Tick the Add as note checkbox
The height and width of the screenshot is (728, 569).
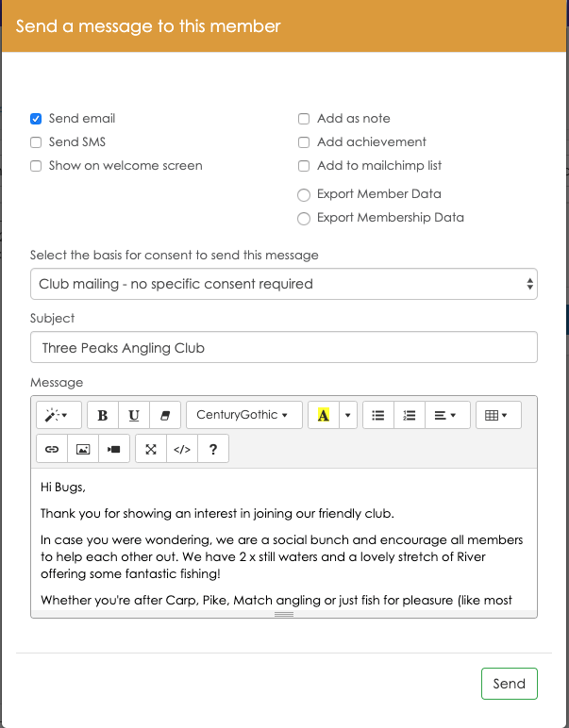(304, 119)
